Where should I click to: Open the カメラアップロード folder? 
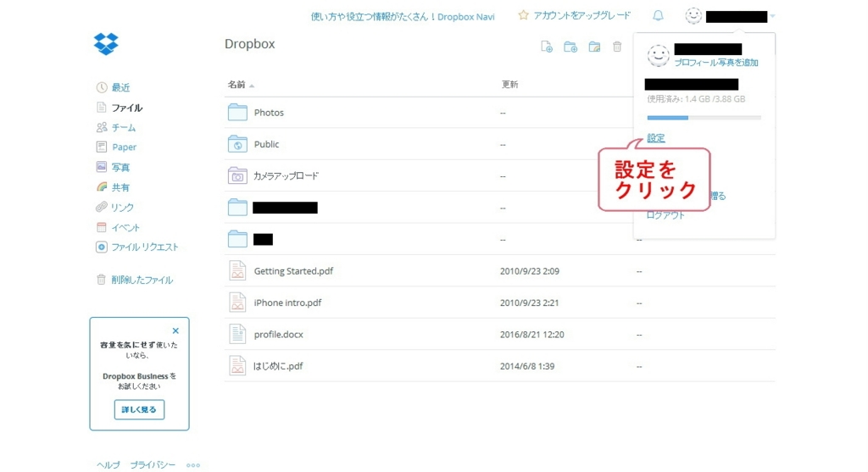click(287, 176)
